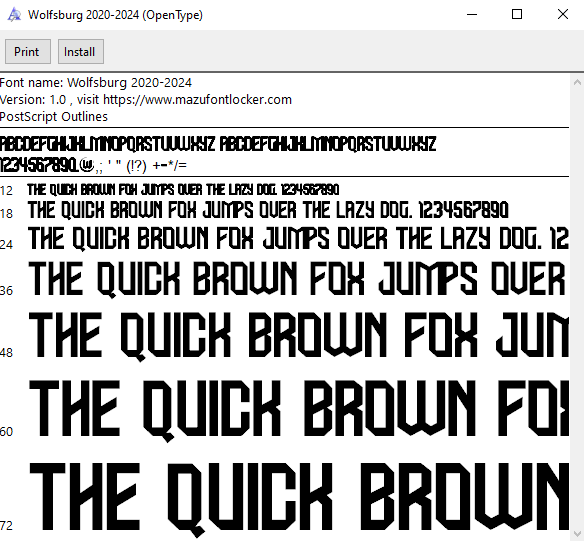Open the font viewer title bar icon menu
The height and width of the screenshot is (541, 584).
(14, 15)
